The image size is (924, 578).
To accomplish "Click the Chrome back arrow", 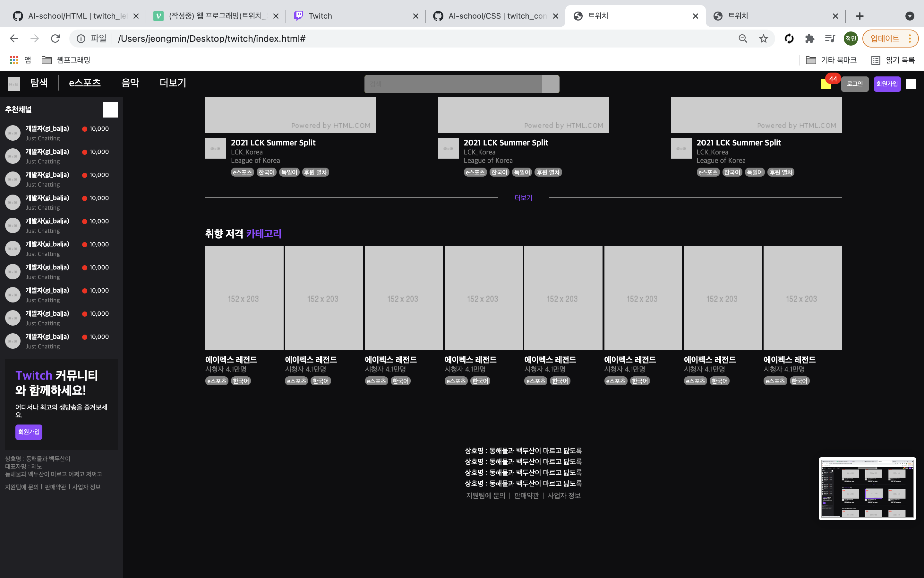I will [x=14, y=39].
